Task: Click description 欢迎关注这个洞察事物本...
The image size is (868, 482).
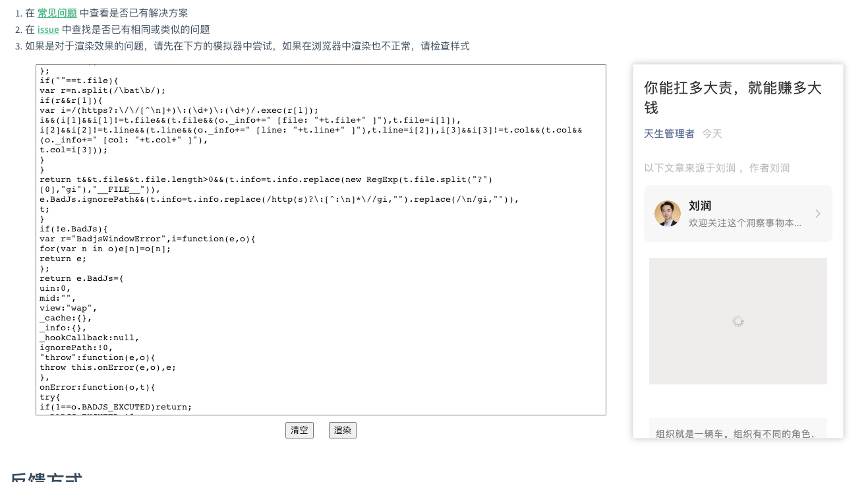Action: (745, 223)
